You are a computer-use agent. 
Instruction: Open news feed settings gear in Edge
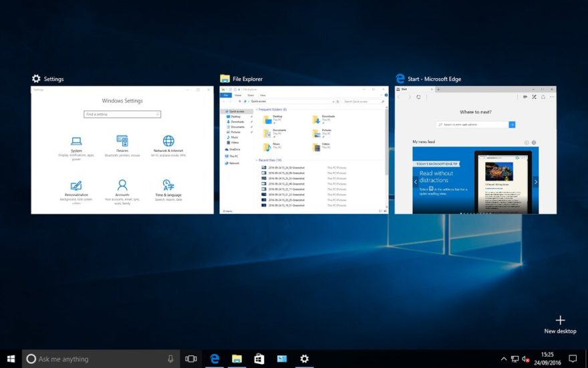click(x=534, y=143)
